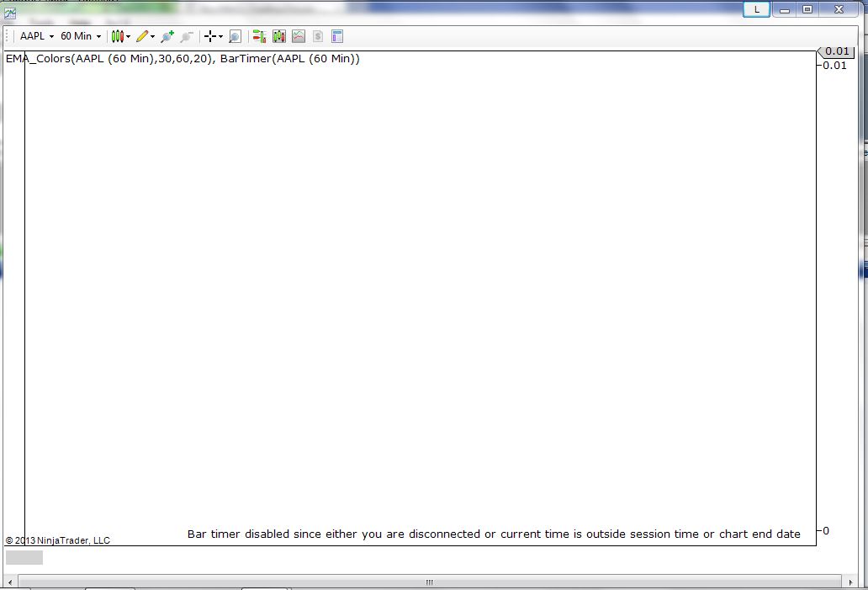Open the Data Series icon
The image size is (868, 590).
(279, 36)
